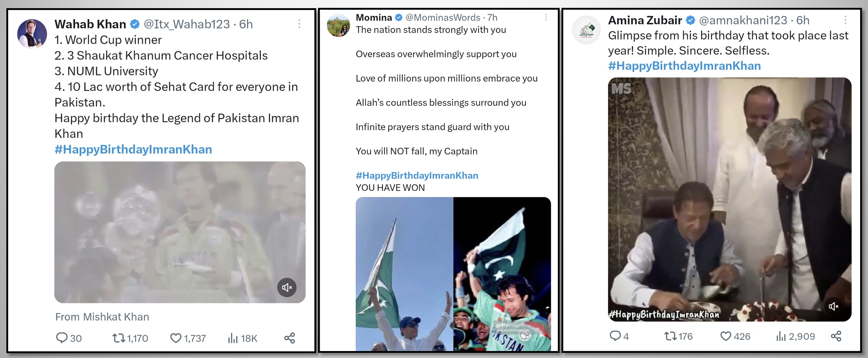Like Amina Zubair's tweet
Image resolution: width=868 pixels, height=358 pixels.
[x=725, y=336]
